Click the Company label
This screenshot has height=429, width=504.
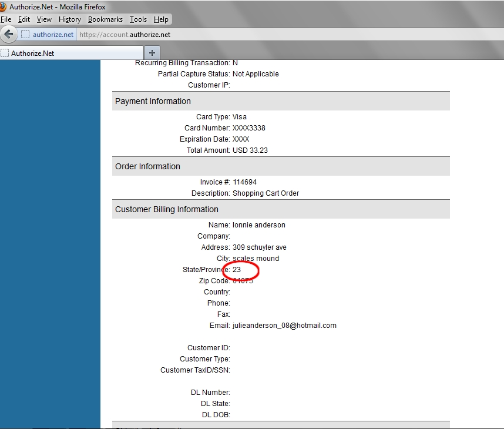pyautogui.click(x=214, y=236)
